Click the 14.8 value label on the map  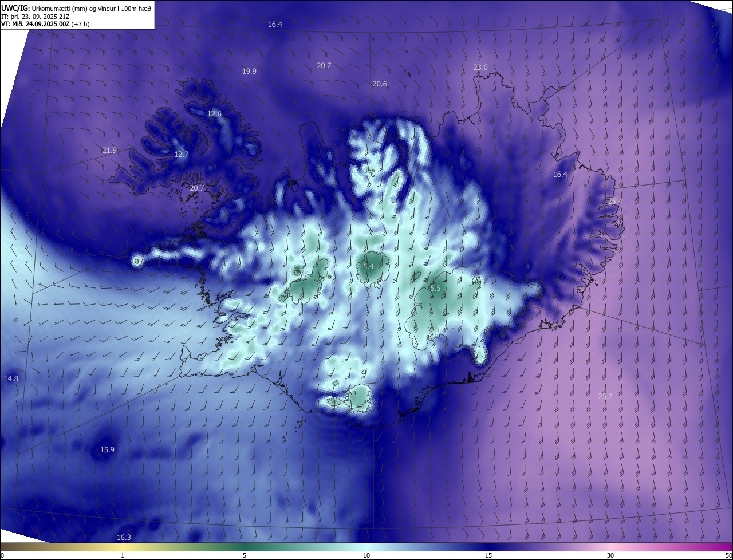coord(11,379)
